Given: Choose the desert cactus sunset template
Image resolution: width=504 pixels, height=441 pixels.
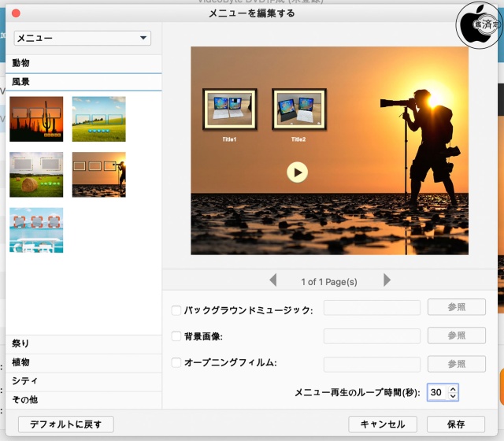Looking at the screenshot, I should pos(36,119).
